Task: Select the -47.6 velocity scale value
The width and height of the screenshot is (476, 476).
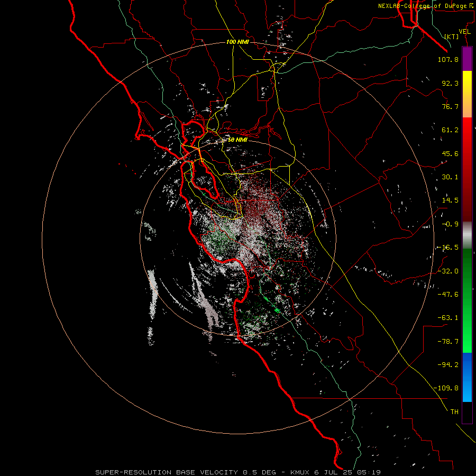Action: point(448,295)
